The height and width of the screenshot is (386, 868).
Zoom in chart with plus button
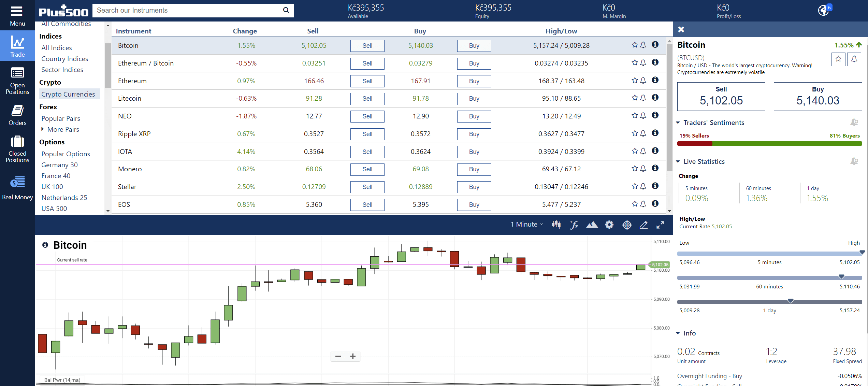(x=353, y=356)
